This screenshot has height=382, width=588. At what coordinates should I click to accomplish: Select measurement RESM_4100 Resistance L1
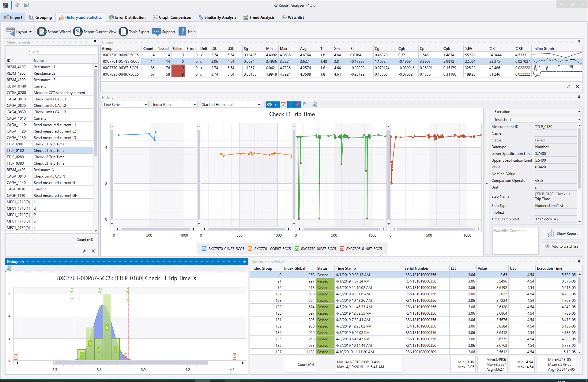[x=50, y=67]
